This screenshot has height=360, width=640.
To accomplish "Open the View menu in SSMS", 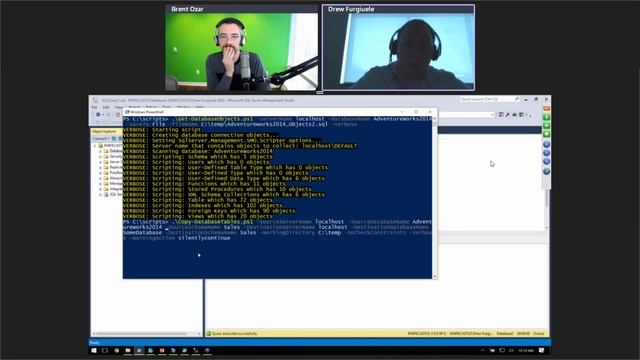I will 118,107.
